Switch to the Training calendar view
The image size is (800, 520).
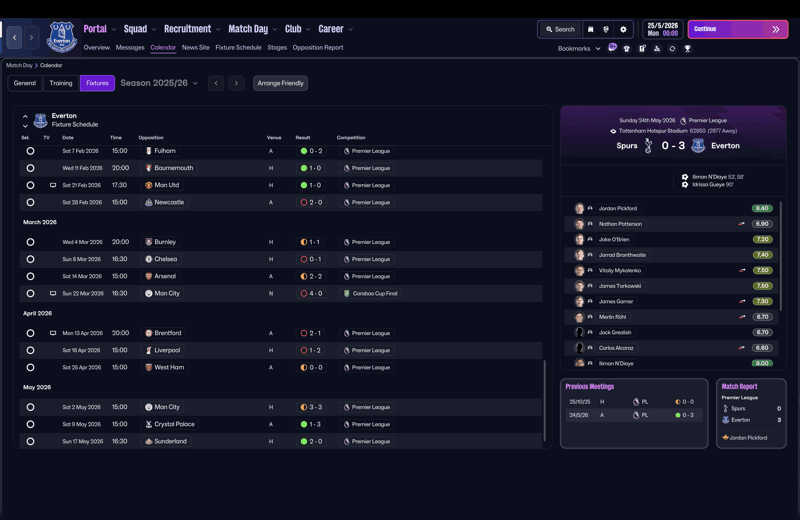(x=61, y=83)
